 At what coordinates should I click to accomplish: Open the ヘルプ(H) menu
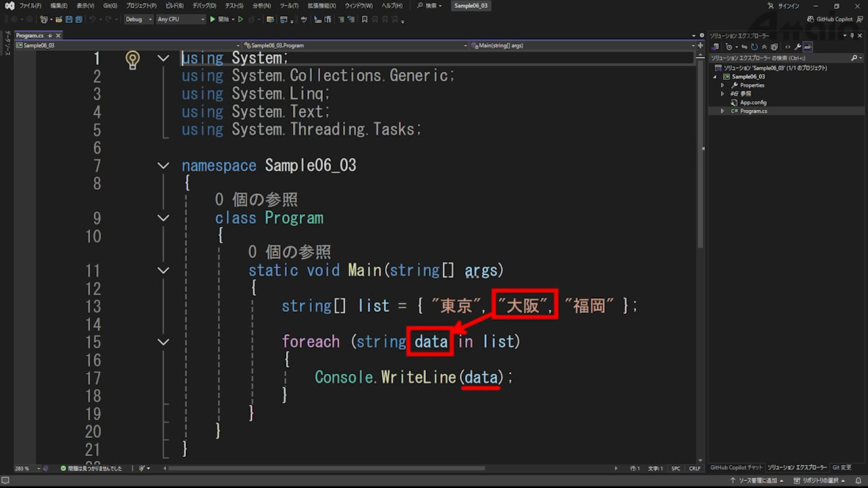[391, 5]
